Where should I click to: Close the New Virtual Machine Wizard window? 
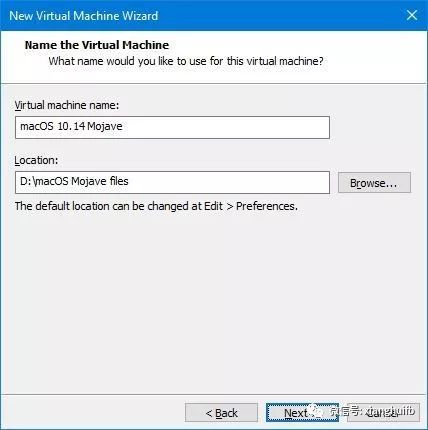point(412,15)
